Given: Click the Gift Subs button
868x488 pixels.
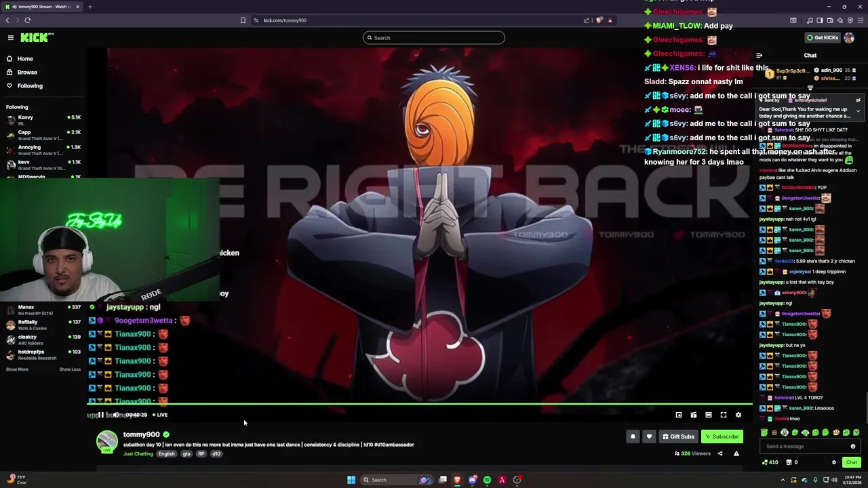Looking at the screenshot, I should pos(678,436).
